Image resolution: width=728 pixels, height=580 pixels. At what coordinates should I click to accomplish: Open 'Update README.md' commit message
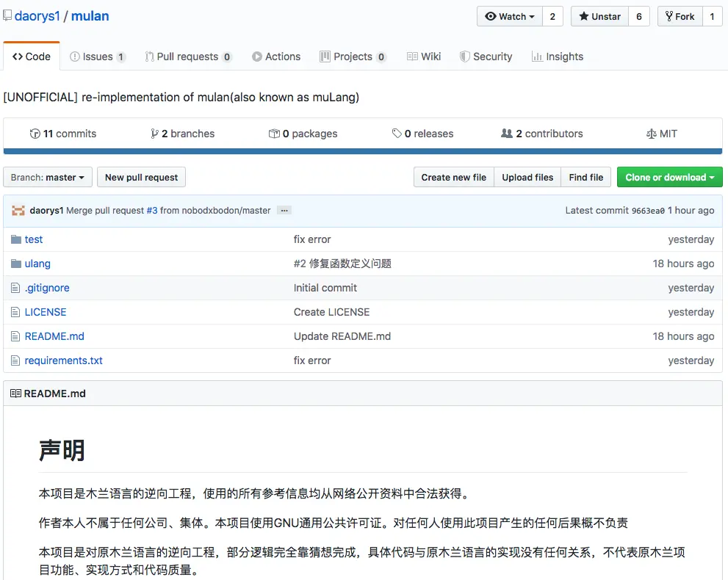click(x=342, y=336)
